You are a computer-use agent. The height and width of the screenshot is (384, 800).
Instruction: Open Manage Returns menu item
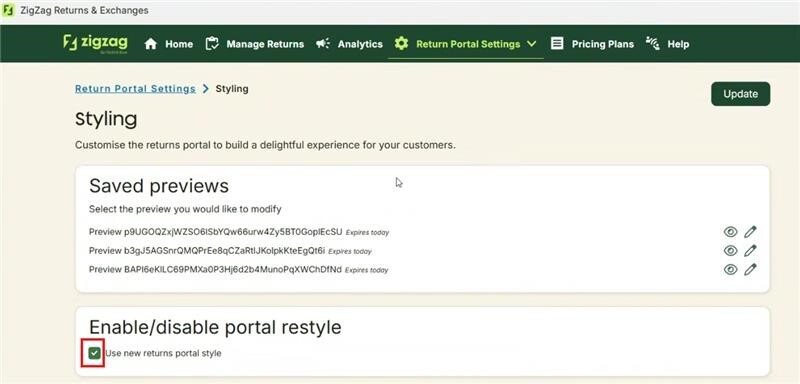265,44
